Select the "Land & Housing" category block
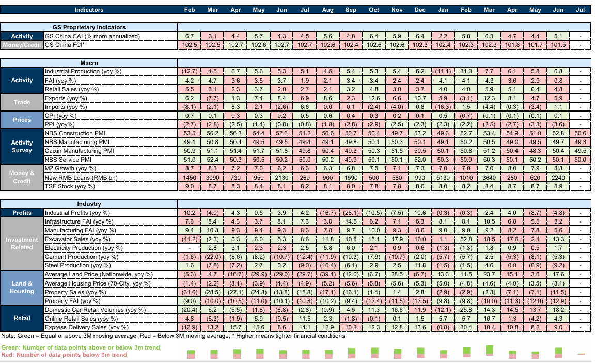Image resolution: width=595 pixels, height=364 pixels. point(22,287)
